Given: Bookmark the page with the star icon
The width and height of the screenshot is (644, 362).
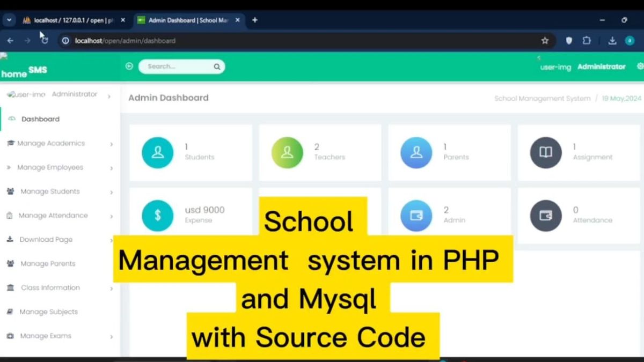Looking at the screenshot, I should 545,40.
